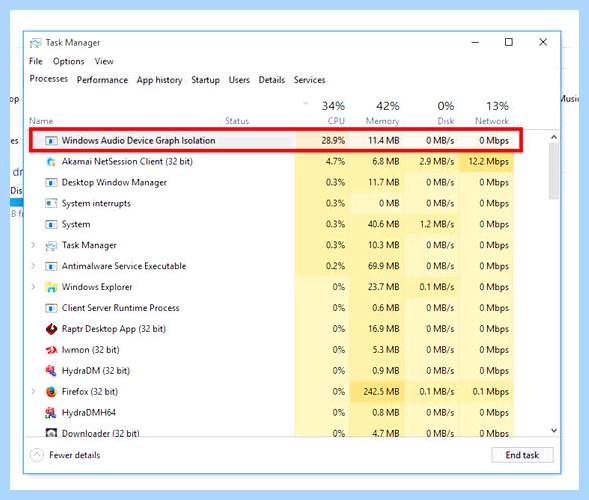Click the HydraDMH64 process icon
589x500 pixels.
click(x=51, y=413)
